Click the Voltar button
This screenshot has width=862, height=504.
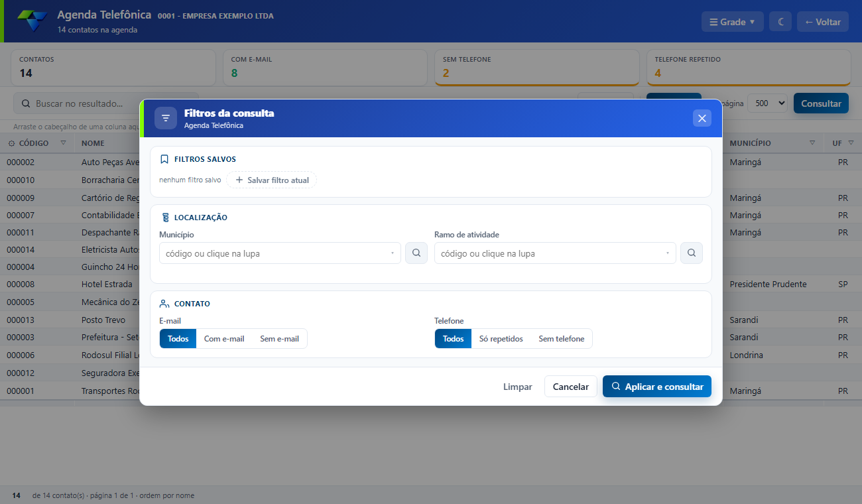click(823, 22)
